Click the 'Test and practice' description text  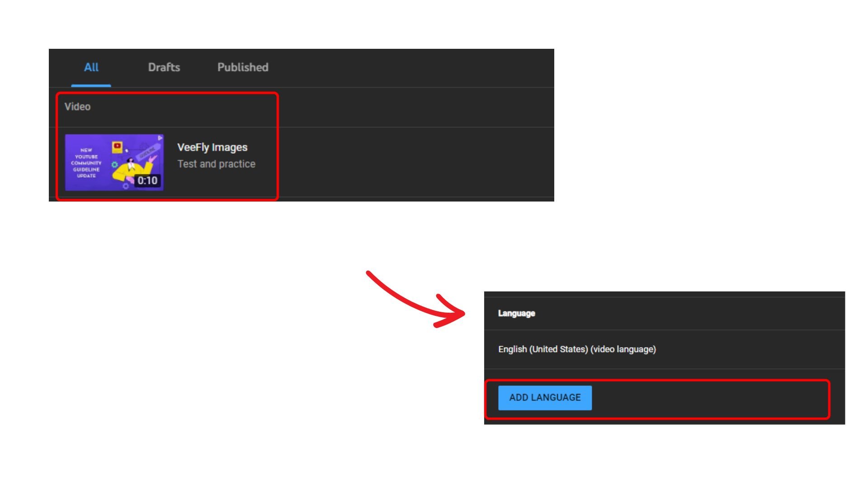(216, 164)
